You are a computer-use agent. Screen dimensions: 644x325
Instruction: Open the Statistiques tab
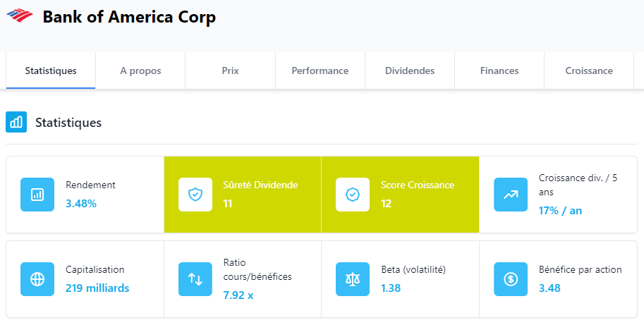(x=51, y=70)
